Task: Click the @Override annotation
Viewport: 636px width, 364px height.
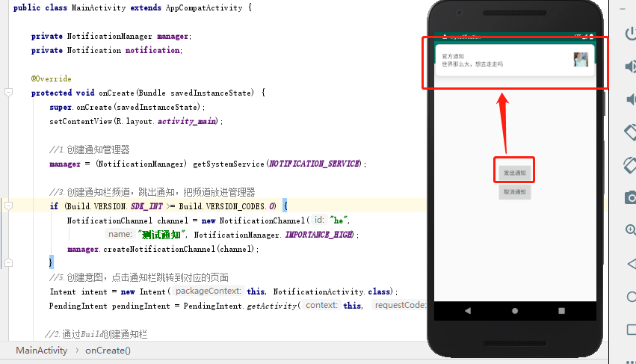Action: coord(51,78)
